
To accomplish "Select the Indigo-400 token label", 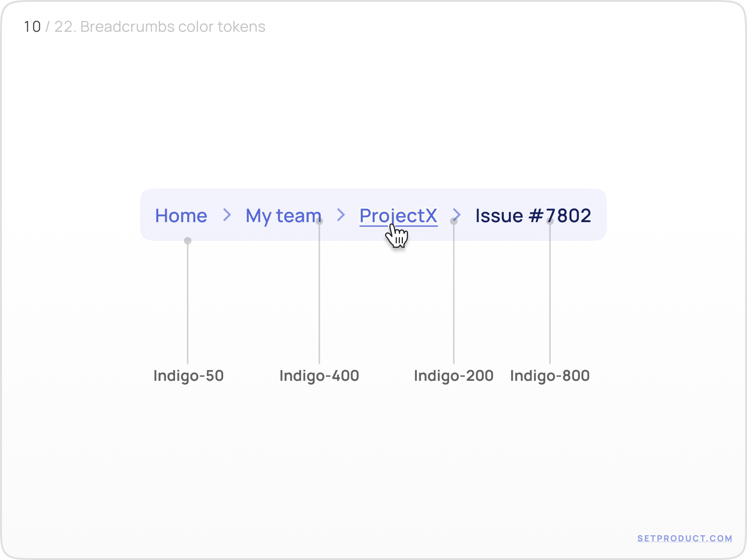I will click(x=319, y=376).
